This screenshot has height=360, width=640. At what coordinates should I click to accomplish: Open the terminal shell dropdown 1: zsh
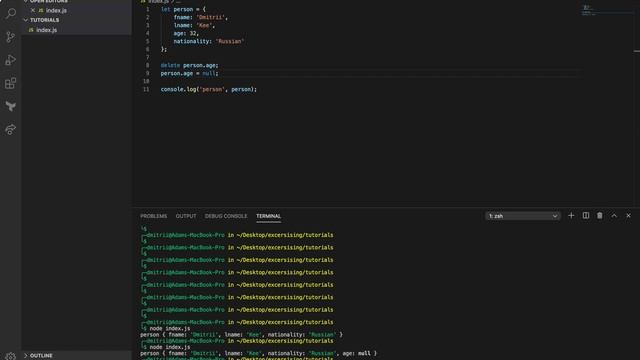523,216
